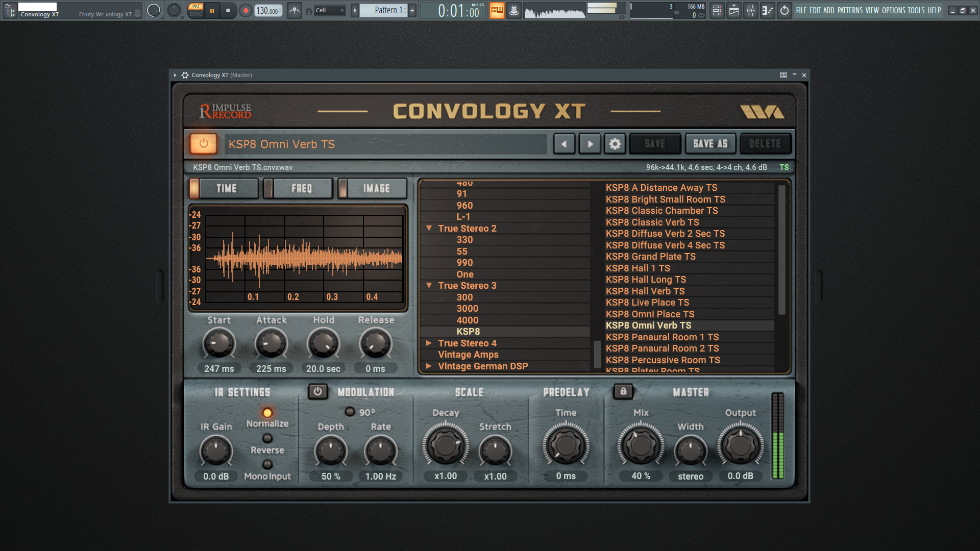This screenshot has height=551, width=980.
Task: Select KSP8 Grand Plate TS preset
Action: coord(689,257)
